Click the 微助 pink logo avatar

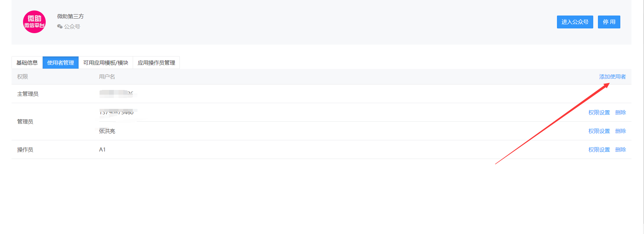pos(34,22)
